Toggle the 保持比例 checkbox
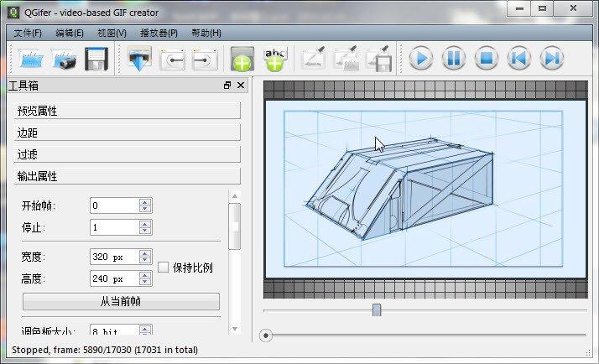The width and height of the screenshot is (599, 364). (164, 268)
